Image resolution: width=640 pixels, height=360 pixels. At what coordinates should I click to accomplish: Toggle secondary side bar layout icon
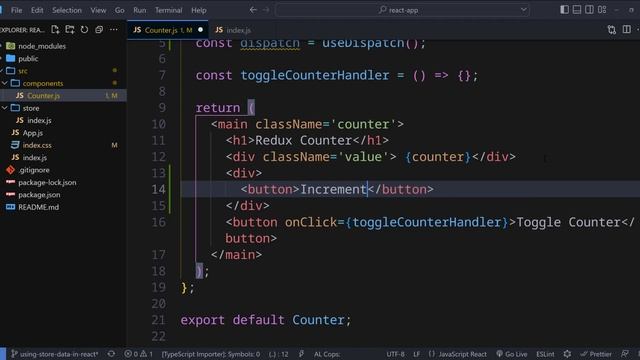(x=589, y=9)
